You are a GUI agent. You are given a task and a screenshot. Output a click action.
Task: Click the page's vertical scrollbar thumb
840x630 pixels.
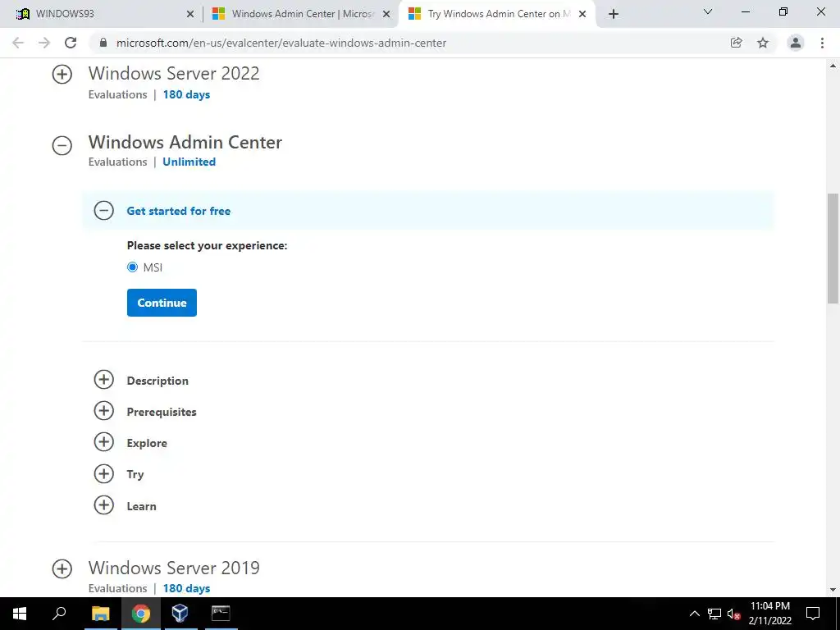833,249
